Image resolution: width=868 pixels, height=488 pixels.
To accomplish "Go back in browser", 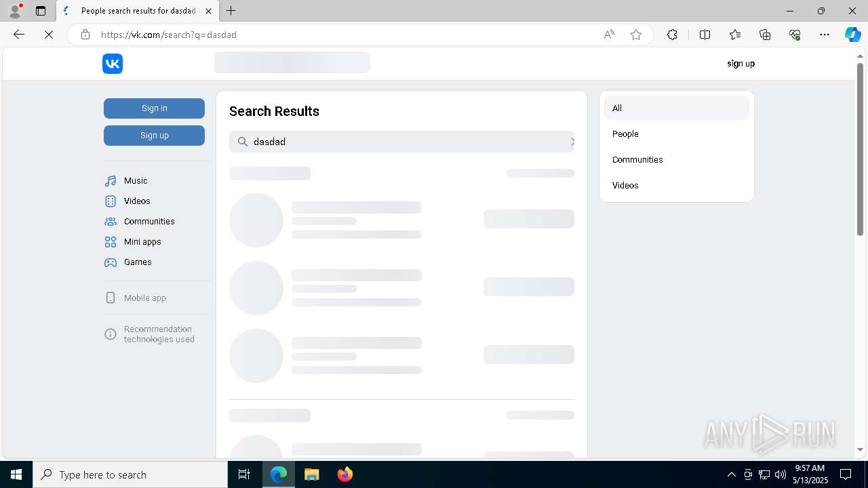I will [19, 35].
